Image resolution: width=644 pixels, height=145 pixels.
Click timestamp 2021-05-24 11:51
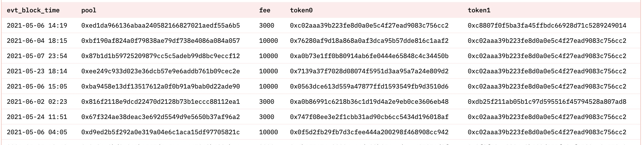coord(37,117)
